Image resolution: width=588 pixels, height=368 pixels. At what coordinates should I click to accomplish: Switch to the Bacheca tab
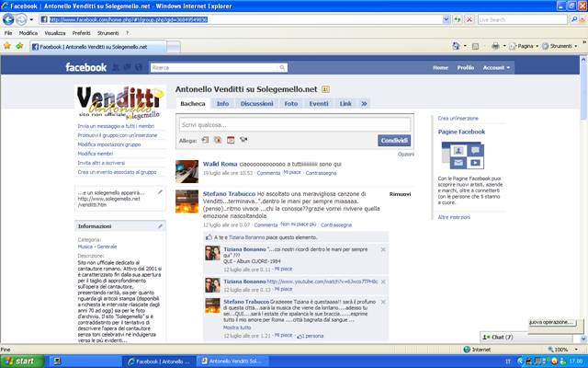(193, 104)
